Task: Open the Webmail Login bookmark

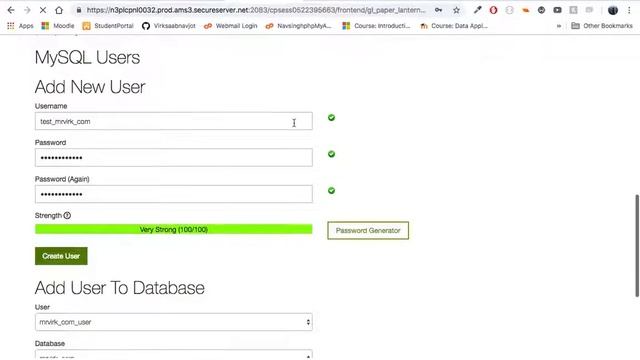Action: pyautogui.click(x=231, y=26)
